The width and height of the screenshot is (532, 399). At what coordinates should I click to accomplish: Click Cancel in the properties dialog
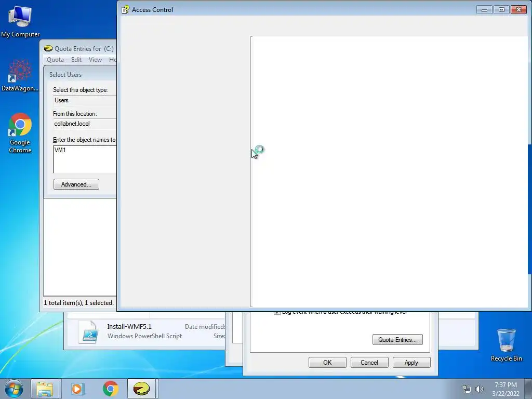(x=369, y=362)
